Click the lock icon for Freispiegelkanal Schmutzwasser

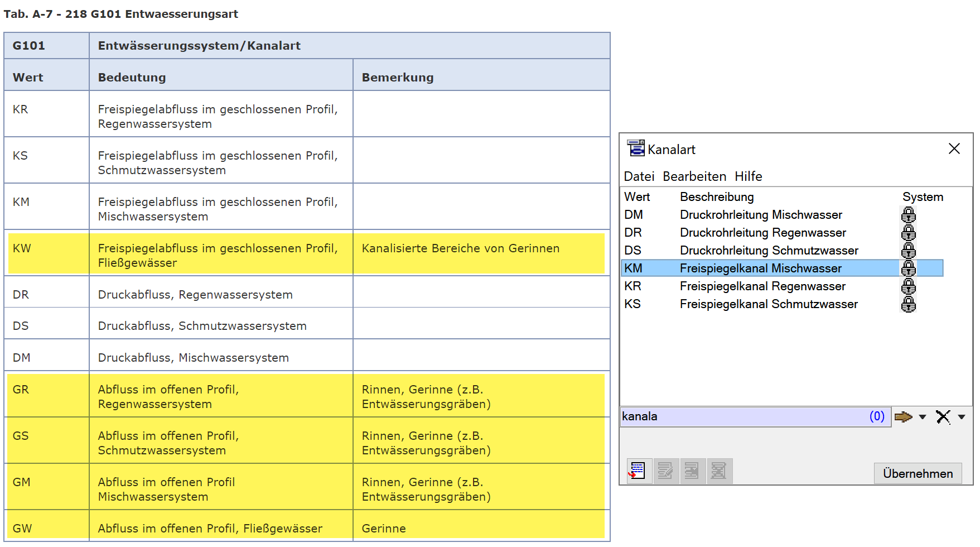pyautogui.click(x=908, y=304)
